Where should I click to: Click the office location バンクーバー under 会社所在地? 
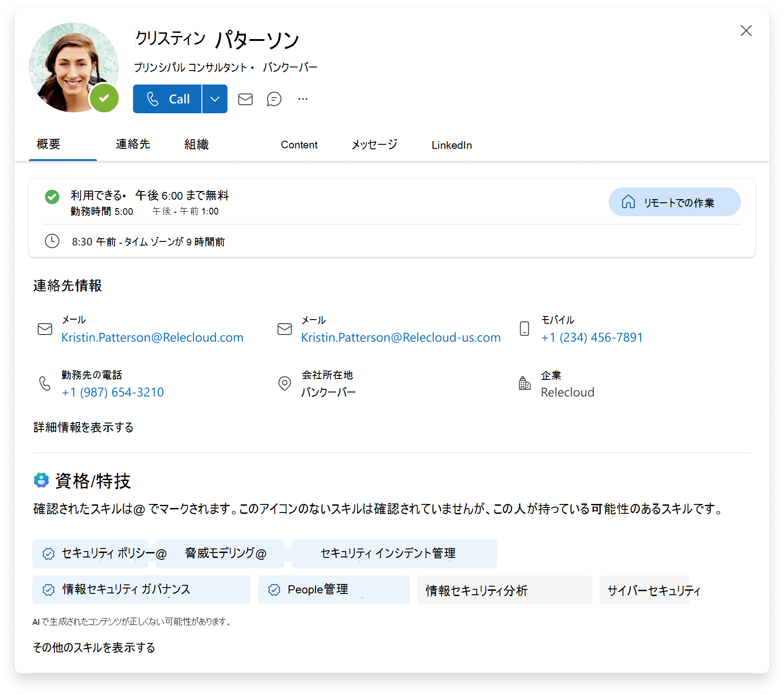click(x=328, y=392)
